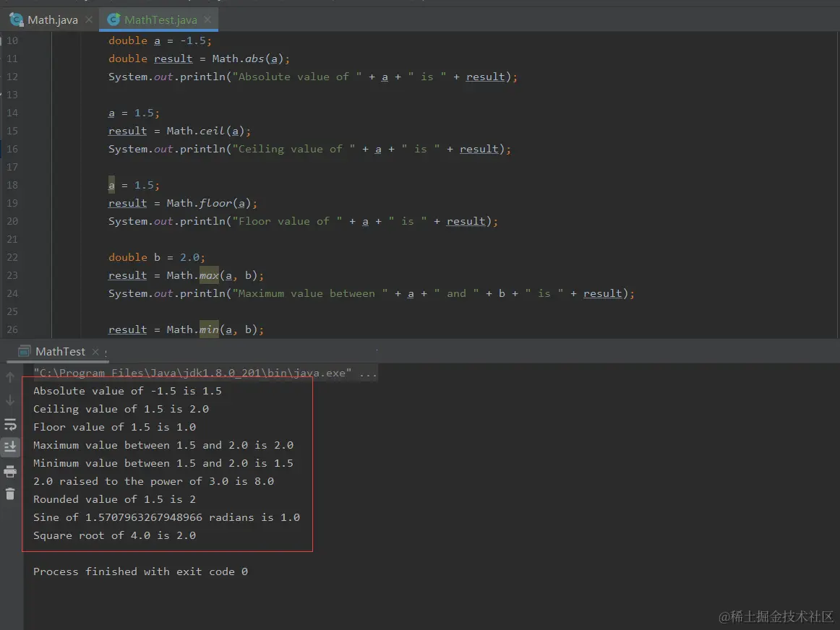Click 'double b = 2.0;' declaration

[156, 257]
